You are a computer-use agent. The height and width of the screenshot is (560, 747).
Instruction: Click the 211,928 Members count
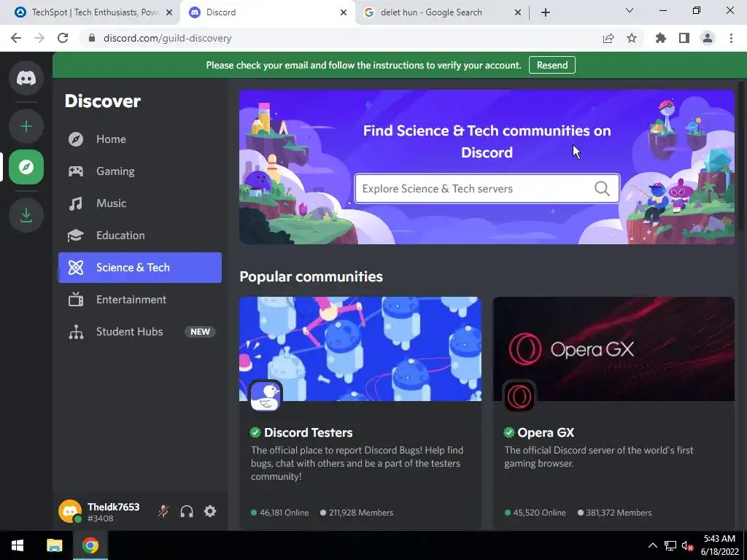[360, 513]
